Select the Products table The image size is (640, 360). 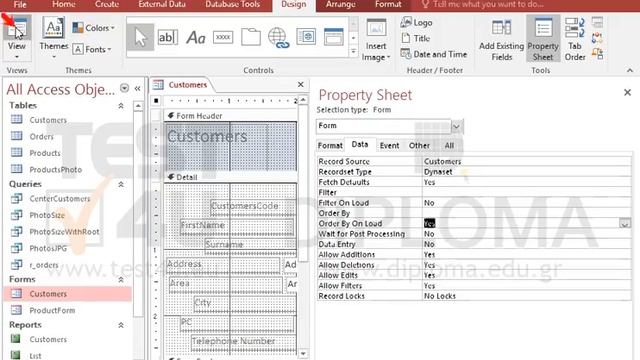44,153
